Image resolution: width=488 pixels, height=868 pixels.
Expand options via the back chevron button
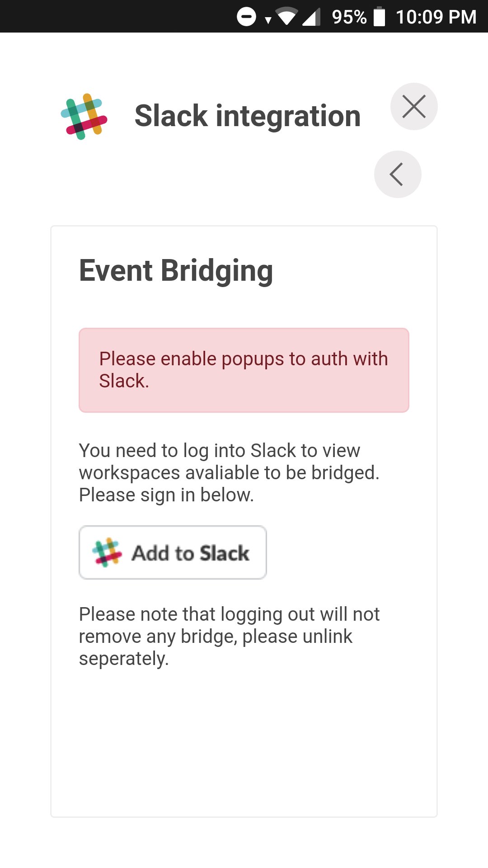pyautogui.click(x=397, y=174)
